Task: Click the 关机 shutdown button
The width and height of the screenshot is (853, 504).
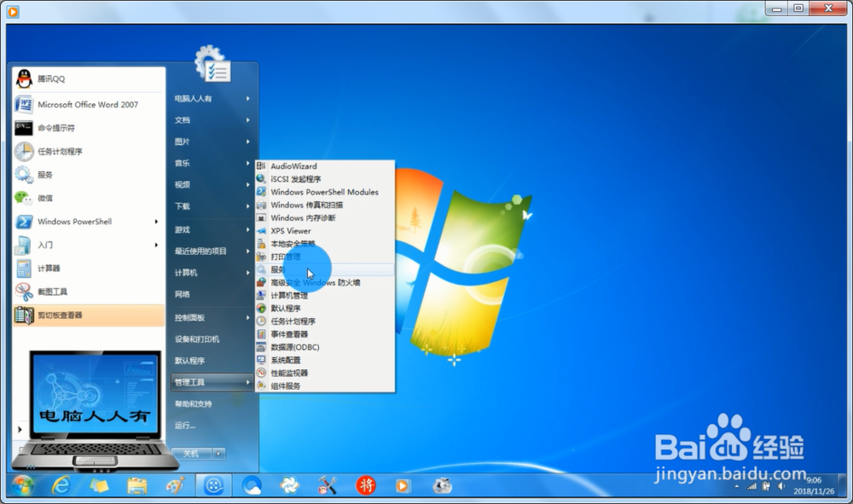Action: tap(191, 454)
